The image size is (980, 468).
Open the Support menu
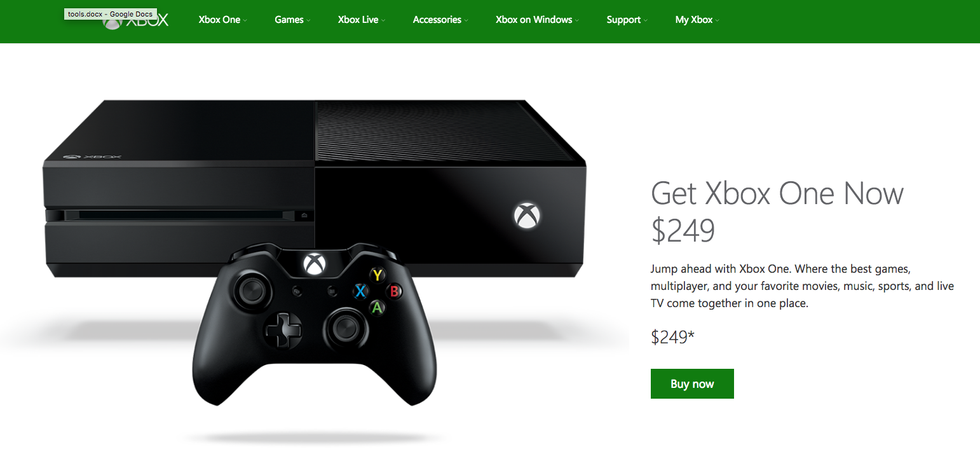(627, 20)
